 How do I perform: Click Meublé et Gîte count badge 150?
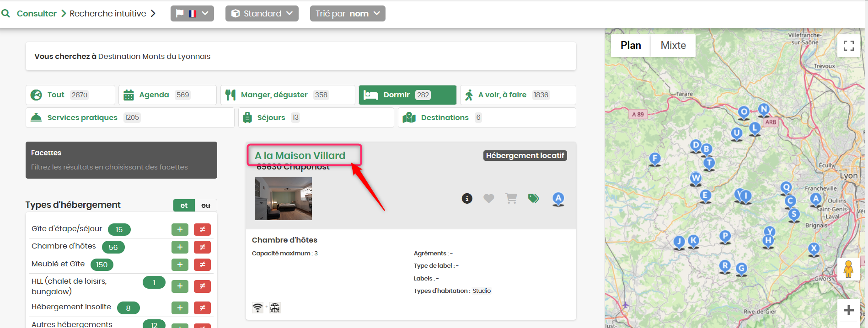[102, 265]
